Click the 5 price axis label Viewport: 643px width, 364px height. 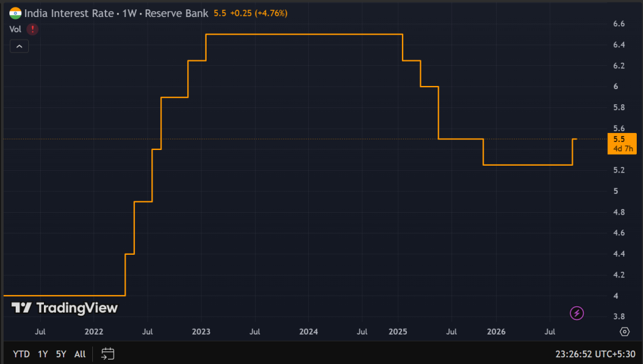coord(615,191)
